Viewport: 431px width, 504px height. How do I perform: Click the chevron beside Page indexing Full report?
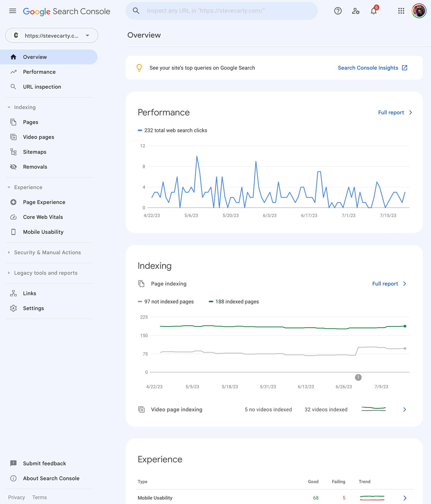(x=405, y=284)
